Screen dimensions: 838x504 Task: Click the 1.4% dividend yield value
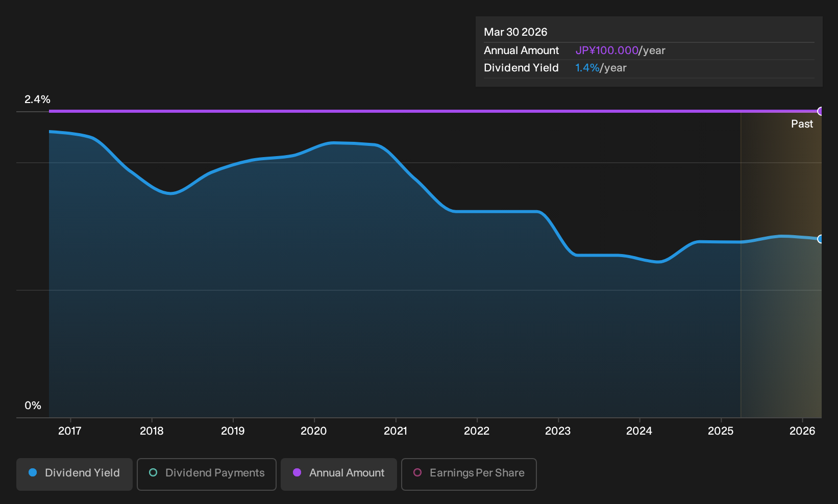pyautogui.click(x=587, y=68)
